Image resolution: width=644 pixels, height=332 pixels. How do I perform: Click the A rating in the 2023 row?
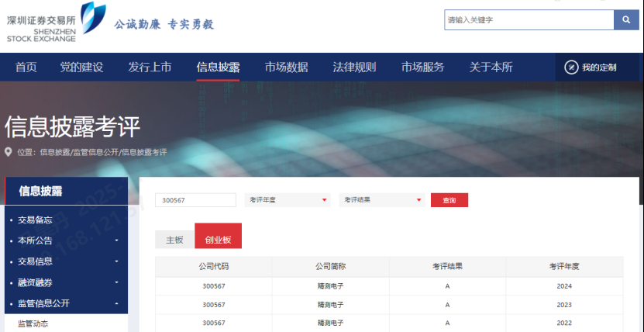[447, 305]
